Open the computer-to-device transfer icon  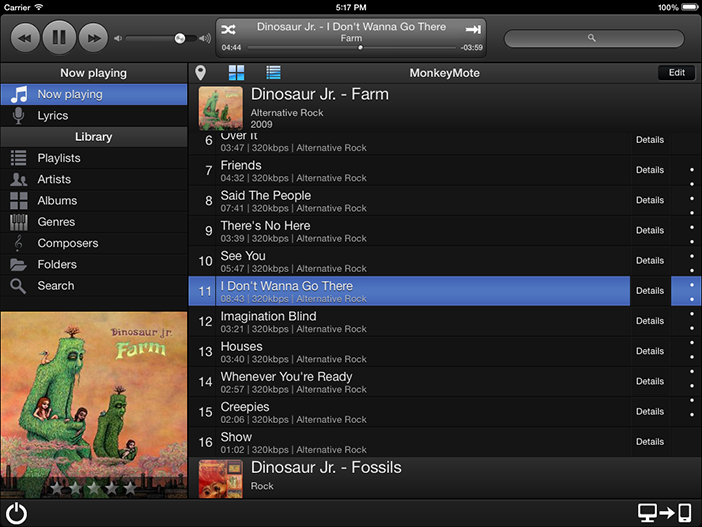coord(664,513)
